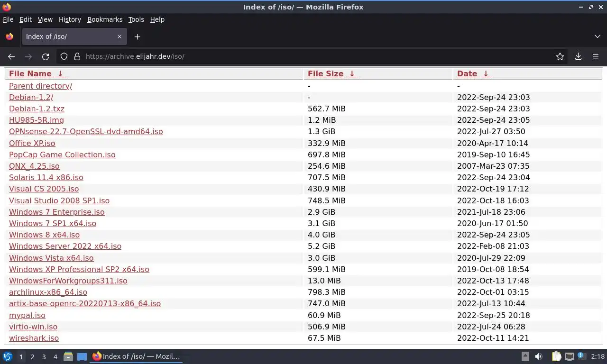Open Visual CS 2005.iso link
607x364 pixels.
coord(44,189)
